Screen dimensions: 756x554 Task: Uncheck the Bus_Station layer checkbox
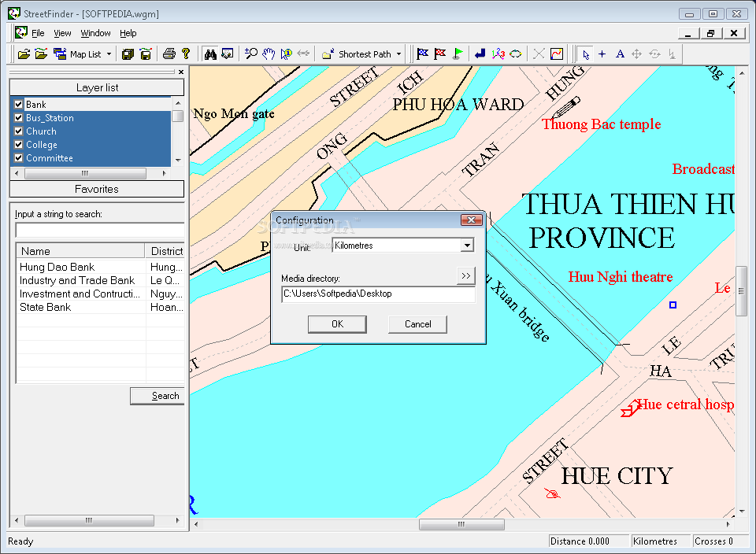tap(18, 117)
